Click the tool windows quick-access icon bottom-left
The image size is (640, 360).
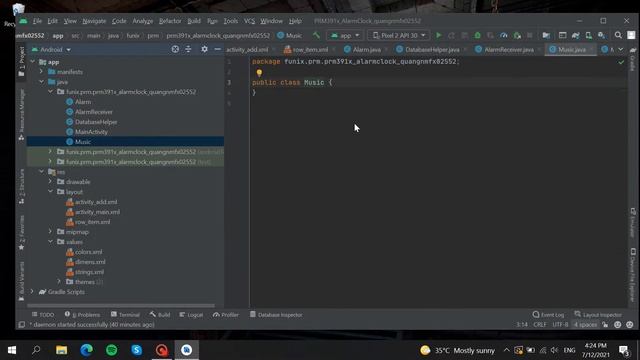22,325
